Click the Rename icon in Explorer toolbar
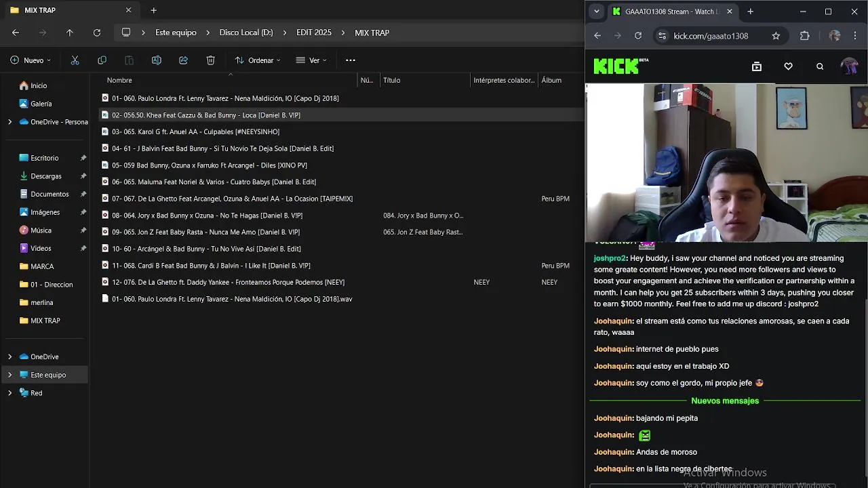Viewport: 868px width, 488px height. (156, 60)
